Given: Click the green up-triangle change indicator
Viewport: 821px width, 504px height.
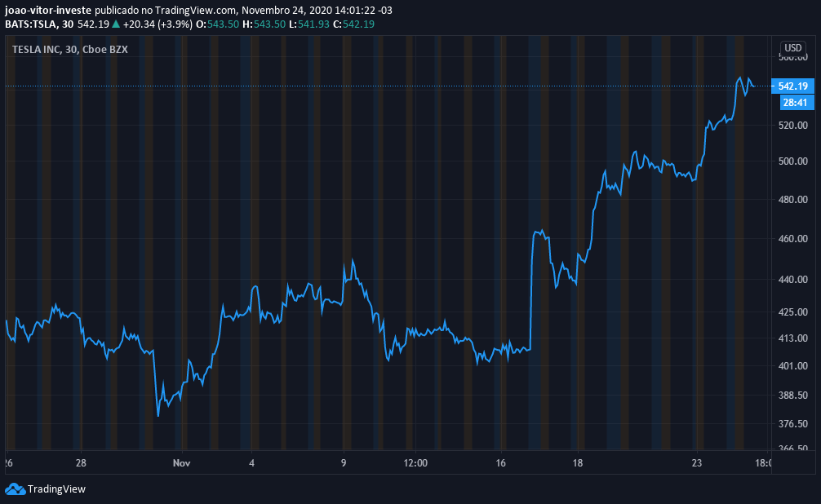Looking at the screenshot, I should tap(116, 24).
